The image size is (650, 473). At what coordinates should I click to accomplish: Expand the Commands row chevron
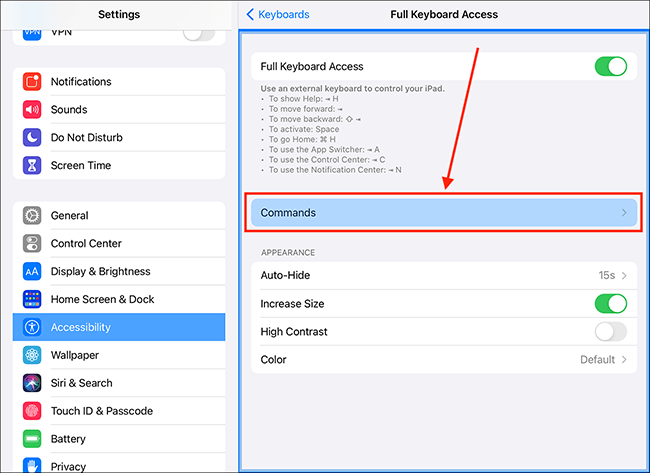624,213
